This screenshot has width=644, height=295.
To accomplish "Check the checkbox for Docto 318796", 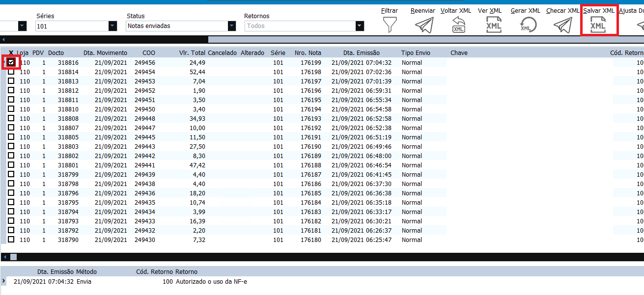I will coord(11,193).
